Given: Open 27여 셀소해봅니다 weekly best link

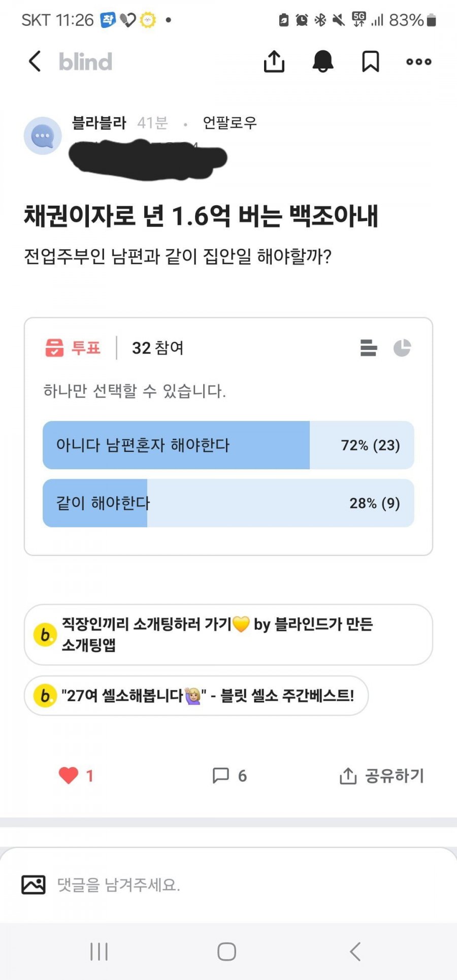Looking at the screenshot, I should [x=196, y=695].
